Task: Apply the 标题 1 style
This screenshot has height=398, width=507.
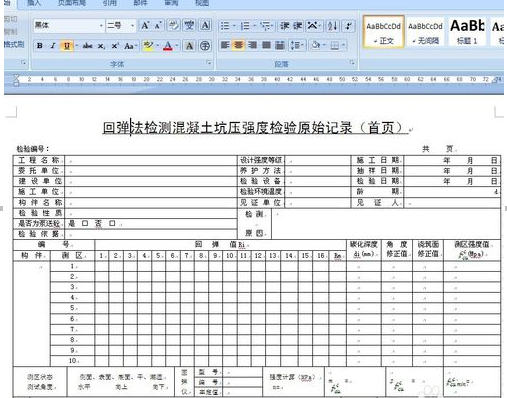Action: pyautogui.click(x=467, y=32)
